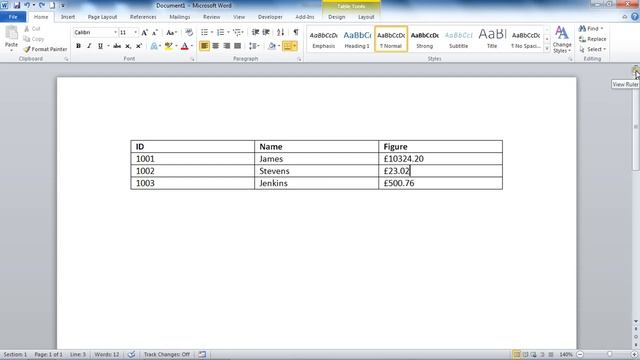Click the Subscript icon

(x=128, y=46)
